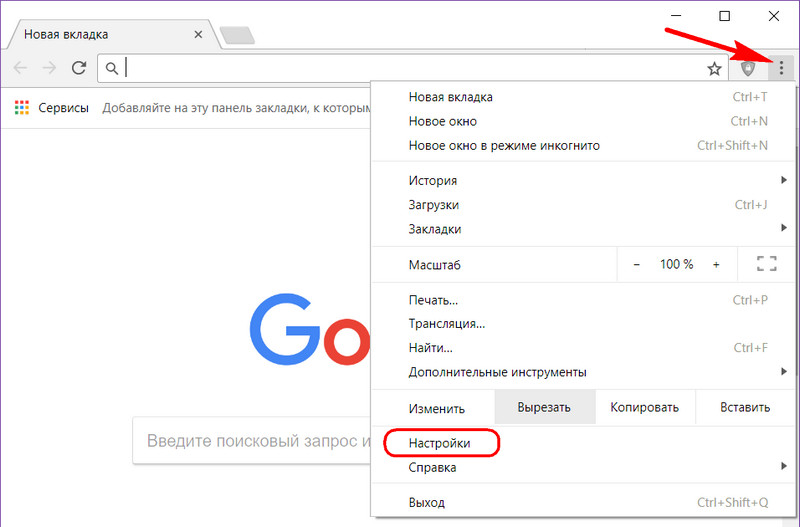Screen dimensions: 800x527
Task: Increase zoom with the plus button
Action: tap(716, 264)
